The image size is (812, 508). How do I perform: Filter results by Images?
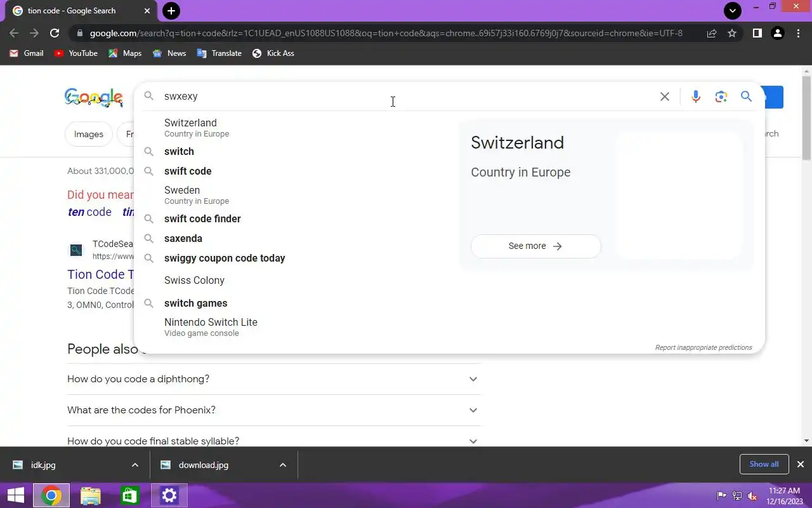pos(89,134)
